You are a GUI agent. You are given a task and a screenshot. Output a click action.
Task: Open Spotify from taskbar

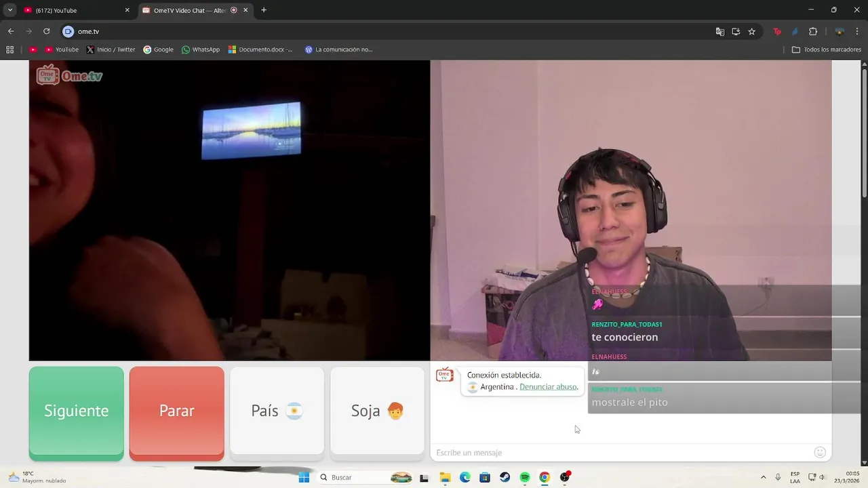point(524,477)
